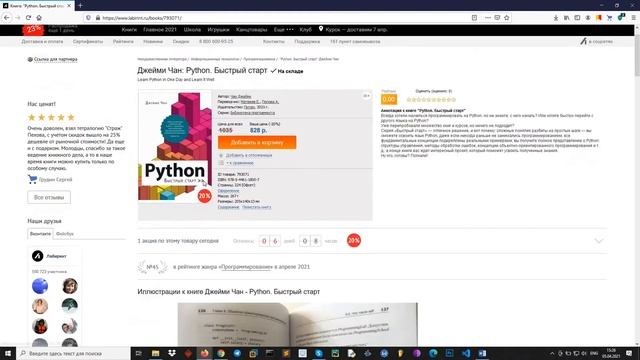The width and height of the screenshot is (640, 360).
Task: Click the Python book cover image
Action: point(175,146)
